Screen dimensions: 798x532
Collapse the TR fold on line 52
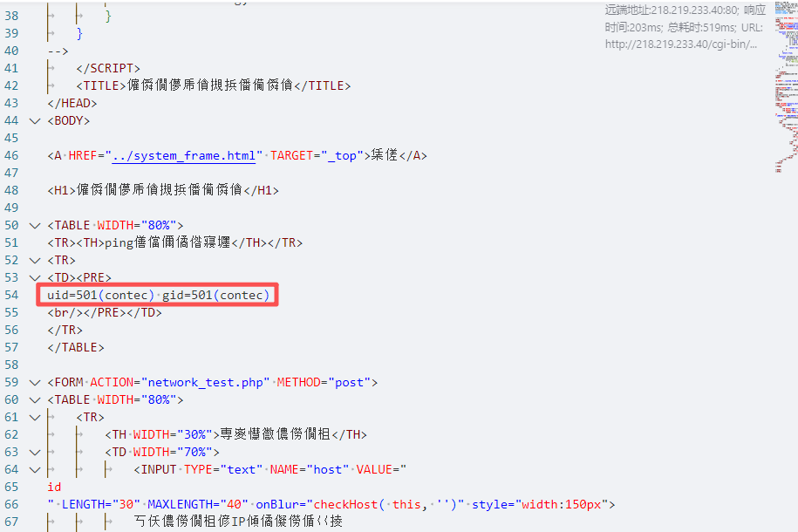tap(35, 261)
